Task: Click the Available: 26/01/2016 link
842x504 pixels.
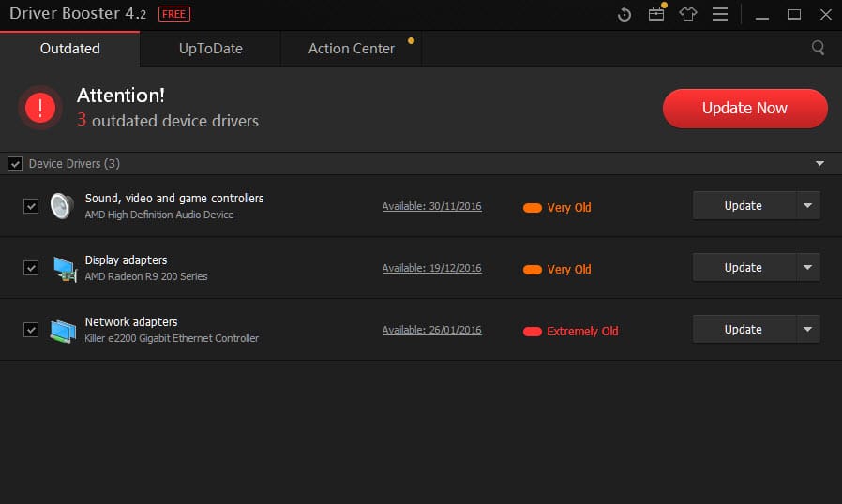Action: point(431,330)
